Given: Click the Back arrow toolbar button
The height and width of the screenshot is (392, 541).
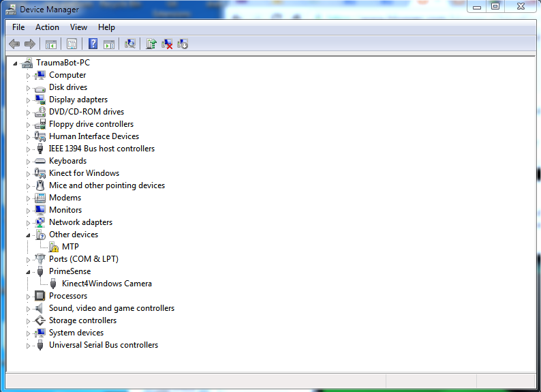Looking at the screenshot, I should pos(14,44).
